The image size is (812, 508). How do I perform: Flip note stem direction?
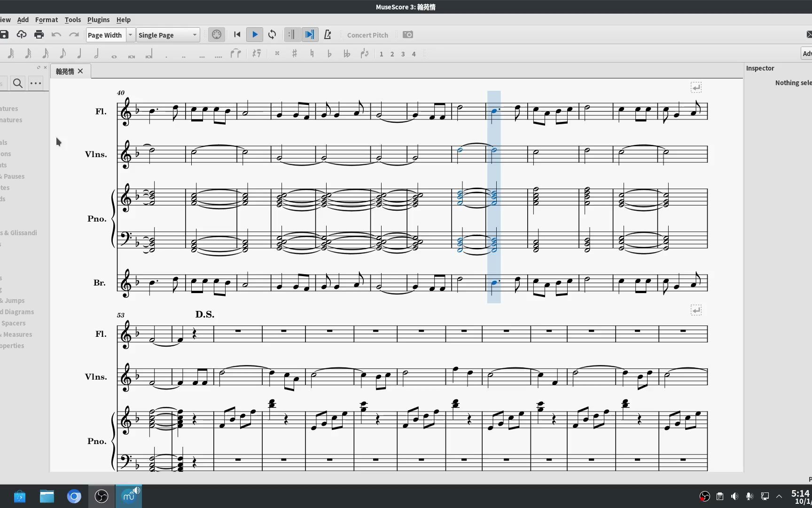coord(365,54)
